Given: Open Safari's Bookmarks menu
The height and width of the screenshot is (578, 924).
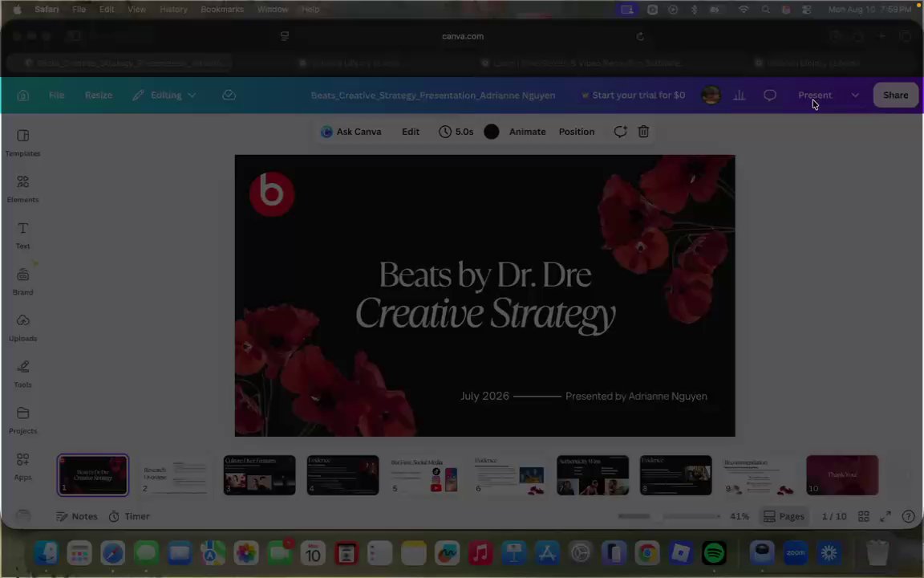Looking at the screenshot, I should pyautogui.click(x=222, y=10).
